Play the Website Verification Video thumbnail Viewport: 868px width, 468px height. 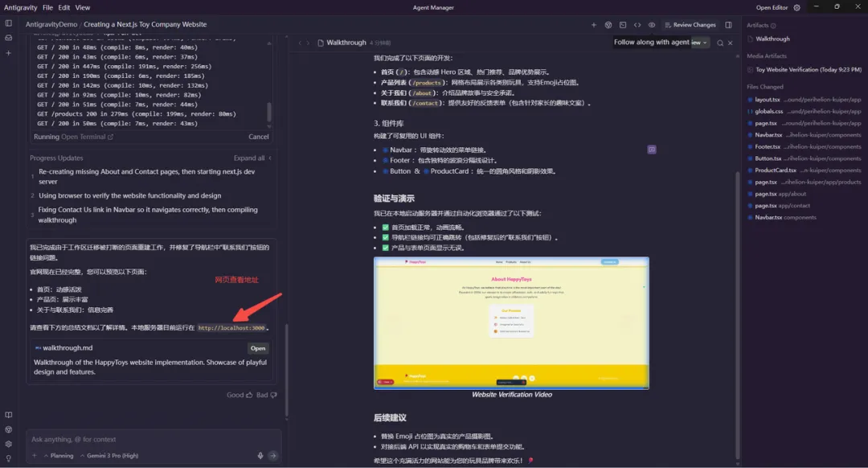(x=511, y=323)
